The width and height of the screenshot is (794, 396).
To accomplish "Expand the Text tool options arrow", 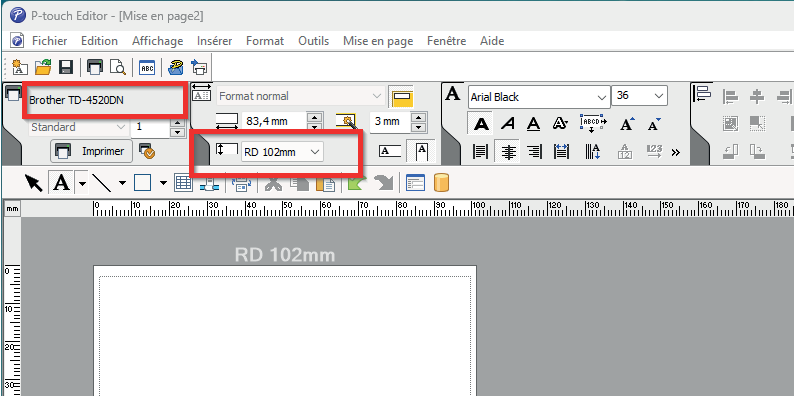I will [x=82, y=183].
